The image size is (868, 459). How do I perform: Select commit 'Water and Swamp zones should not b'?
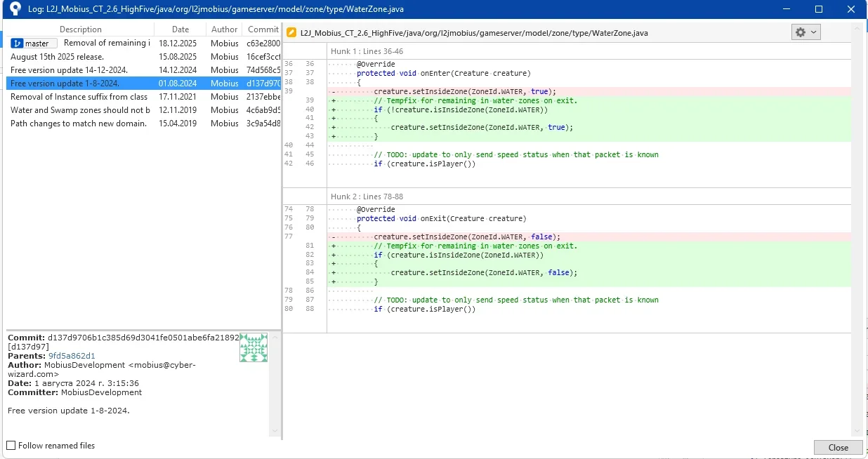[143, 110]
